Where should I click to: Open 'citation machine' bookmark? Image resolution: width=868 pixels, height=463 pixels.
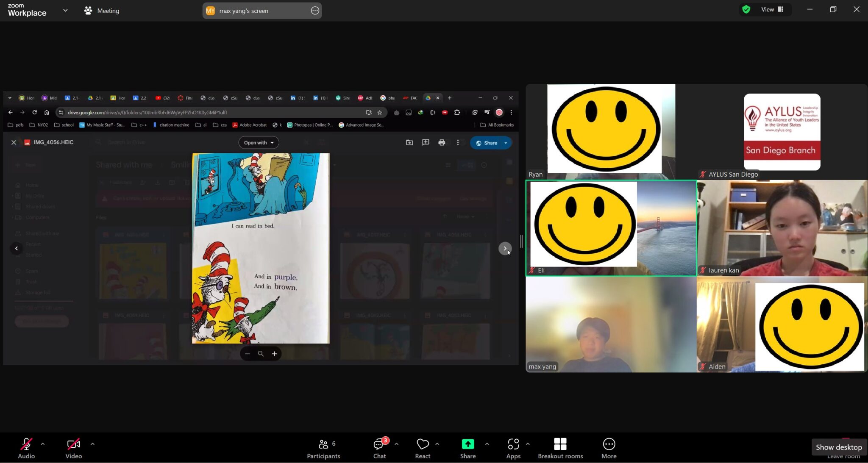click(171, 125)
